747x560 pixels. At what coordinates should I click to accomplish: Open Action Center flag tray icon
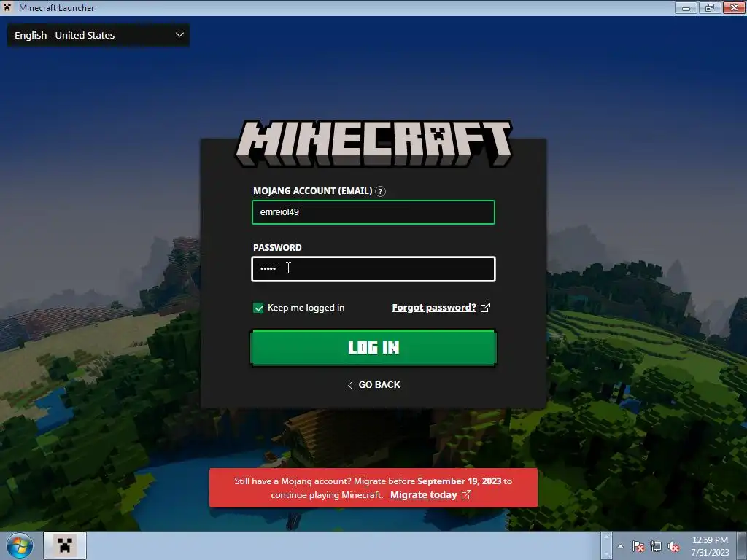tap(638, 546)
